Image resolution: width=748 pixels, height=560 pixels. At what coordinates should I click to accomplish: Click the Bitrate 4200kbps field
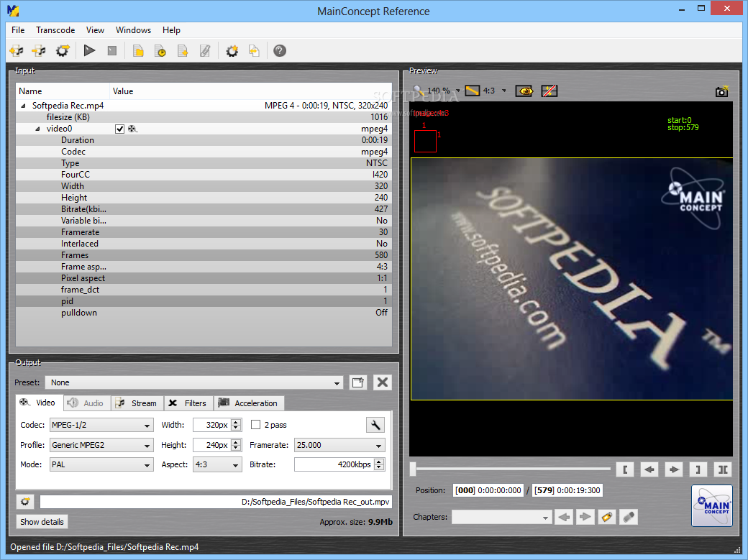339,464
